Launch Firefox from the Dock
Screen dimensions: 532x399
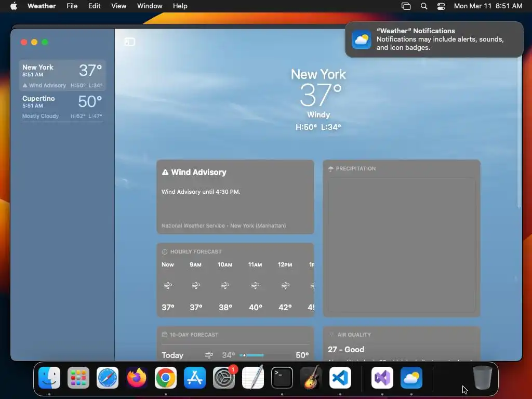(x=137, y=378)
